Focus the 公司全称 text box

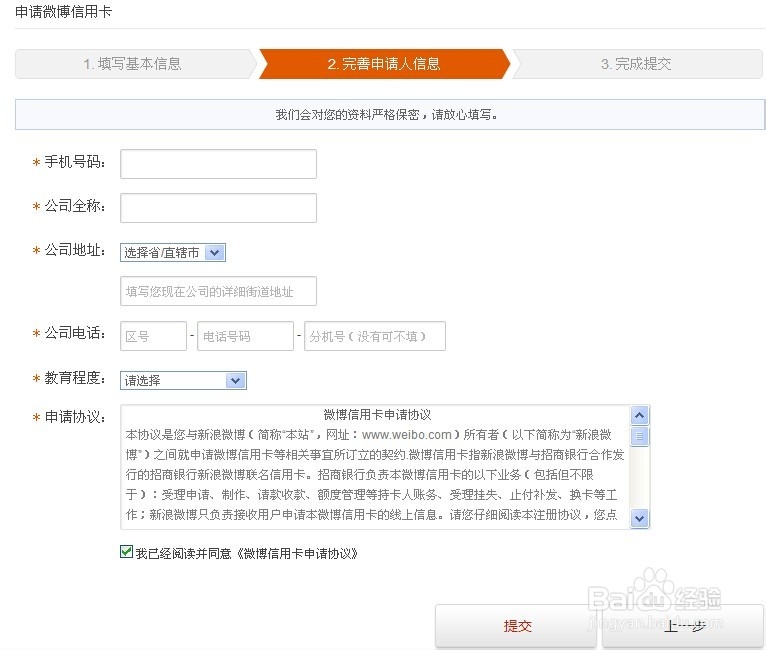pyautogui.click(x=218, y=208)
